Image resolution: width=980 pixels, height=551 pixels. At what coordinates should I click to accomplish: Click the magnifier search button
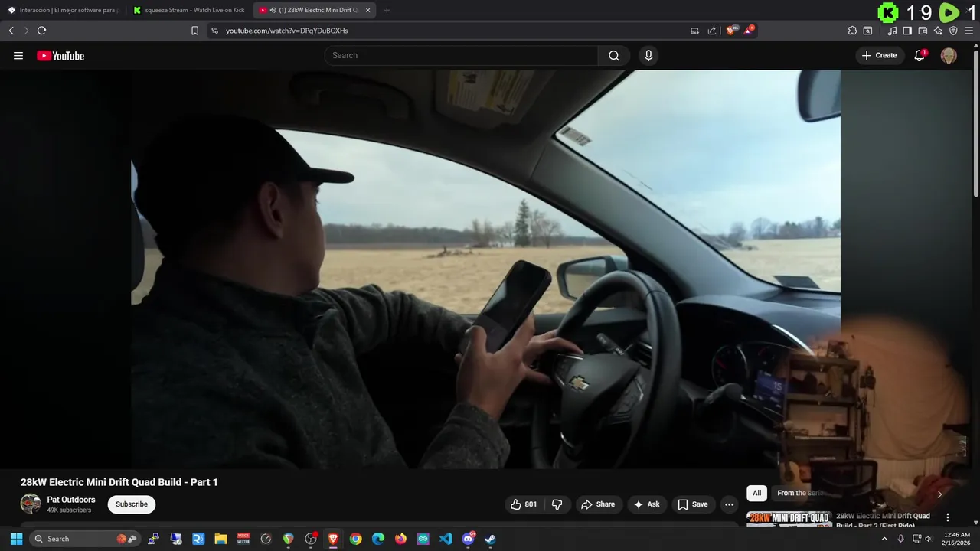[614, 55]
